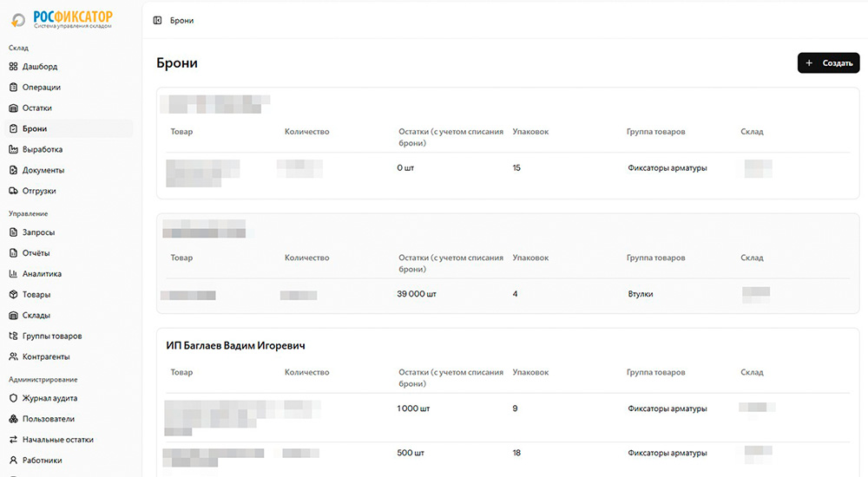Open Начальные остатки page
The image size is (868, 477).
coord(69,440)
